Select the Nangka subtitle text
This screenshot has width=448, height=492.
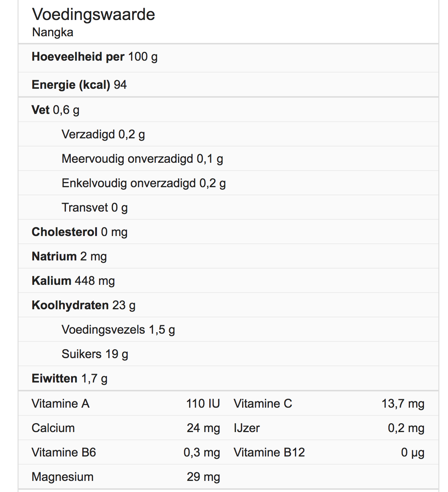(x=53, y=33)
